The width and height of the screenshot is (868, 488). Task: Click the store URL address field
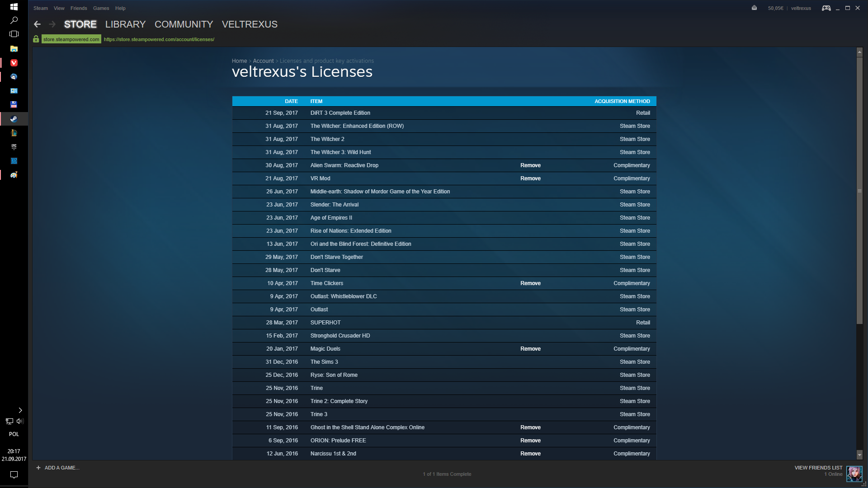pos(159,39)
